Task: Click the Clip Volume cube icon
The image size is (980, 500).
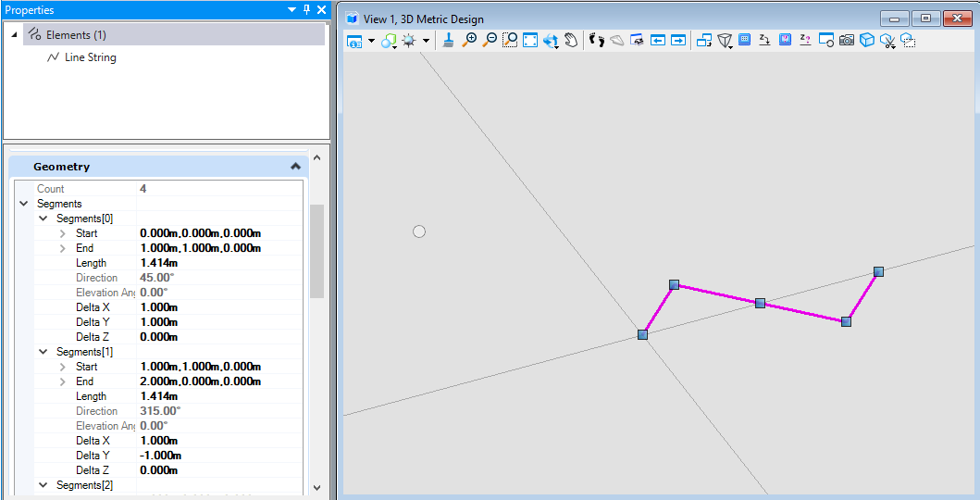Action: click(x=867, y=41)
